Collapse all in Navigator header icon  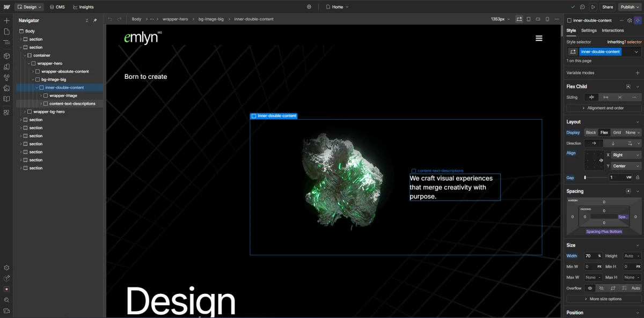[87, 20]
